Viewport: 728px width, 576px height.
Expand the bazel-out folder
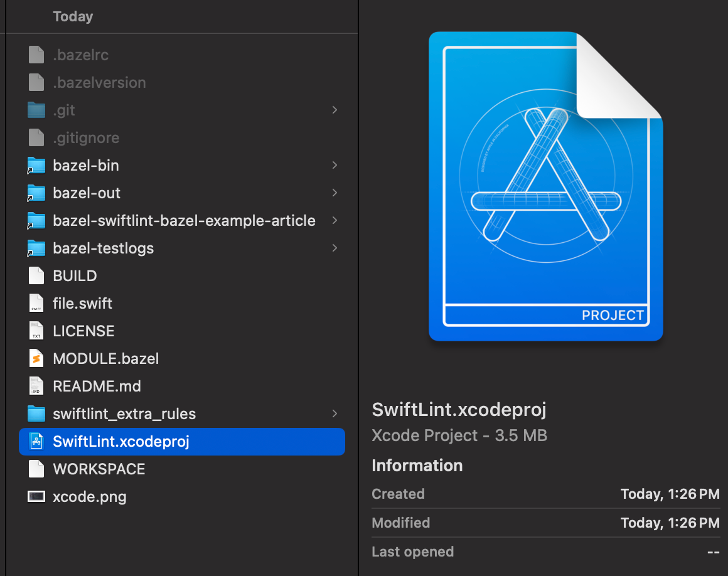click(335, 193)
